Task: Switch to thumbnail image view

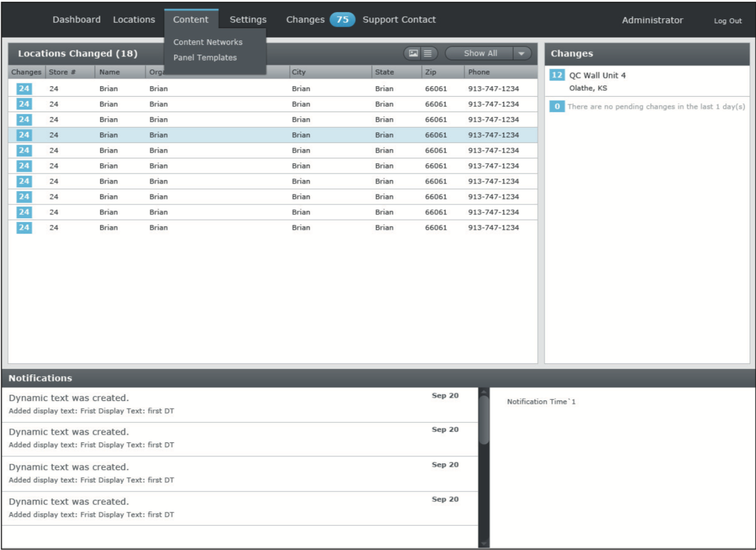Action: coord(413,54)
